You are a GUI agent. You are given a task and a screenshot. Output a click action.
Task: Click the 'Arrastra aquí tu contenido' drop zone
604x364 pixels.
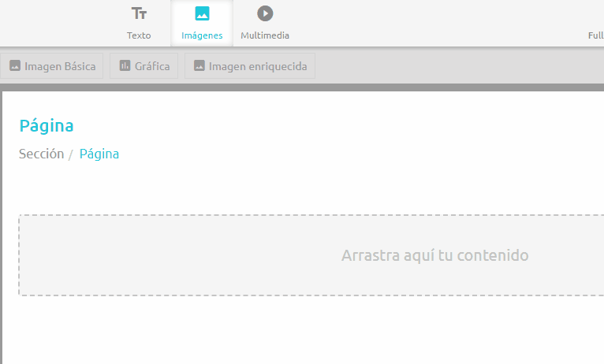[x=311, y=255]
